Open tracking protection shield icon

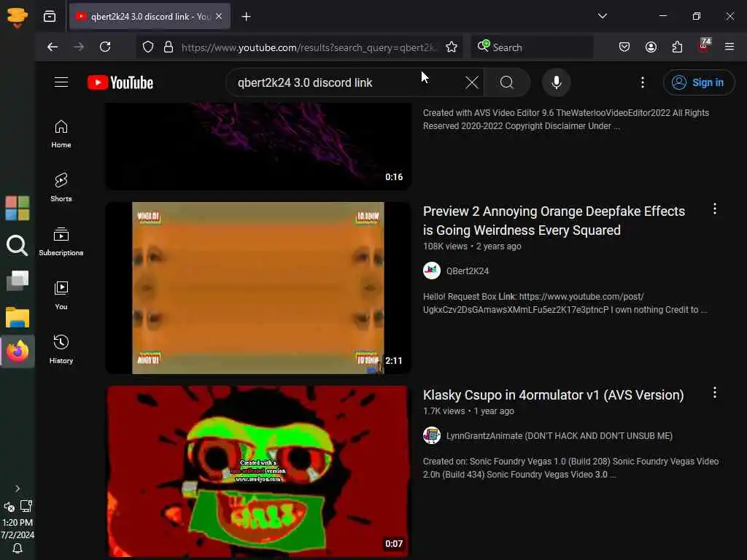click(x=148, y=47)
